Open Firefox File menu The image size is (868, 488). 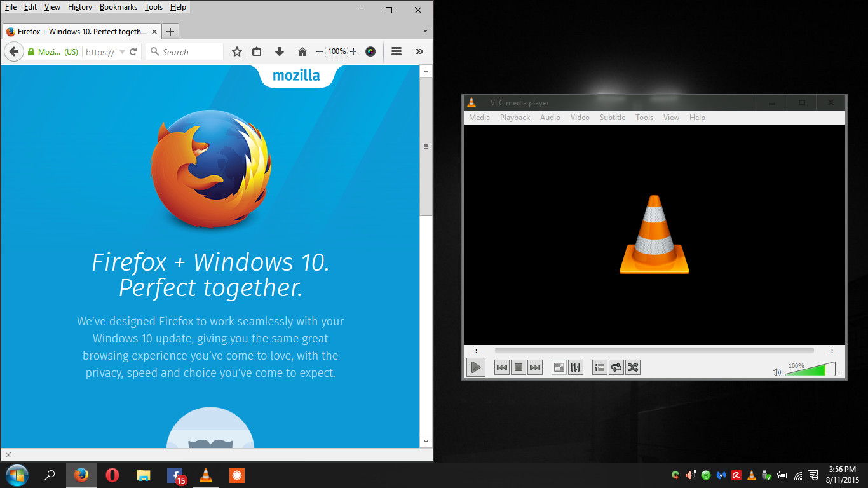(11, 7)
